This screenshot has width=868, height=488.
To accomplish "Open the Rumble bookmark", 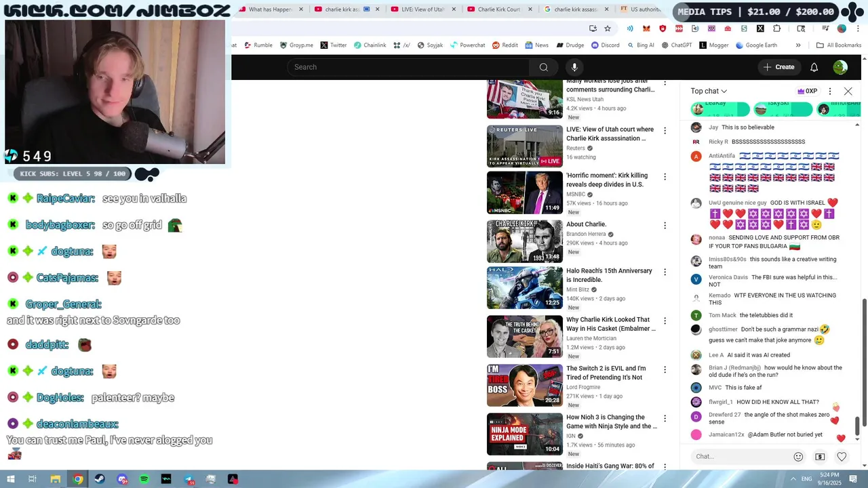I will point(258,45).
